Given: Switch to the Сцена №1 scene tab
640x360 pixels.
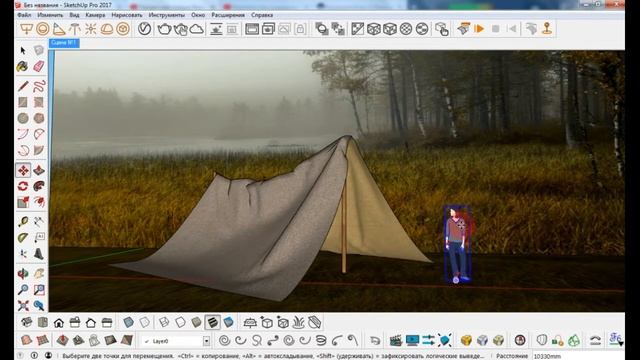Looking at the screenshot, I should [x=64, y=42].
